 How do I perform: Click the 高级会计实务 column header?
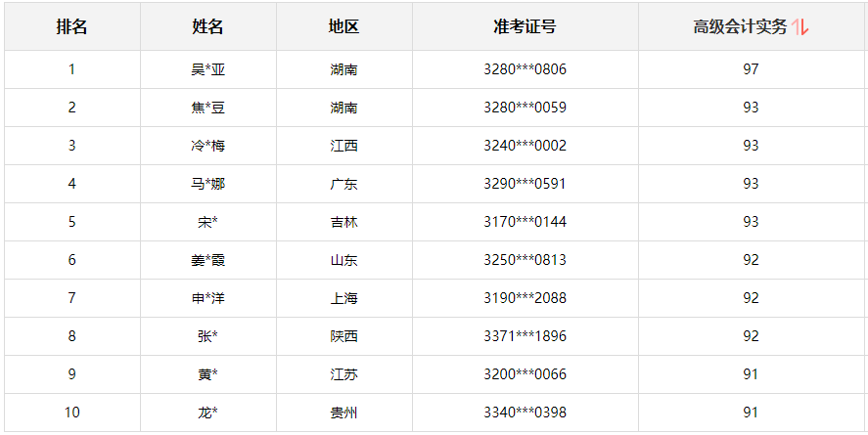740,27
